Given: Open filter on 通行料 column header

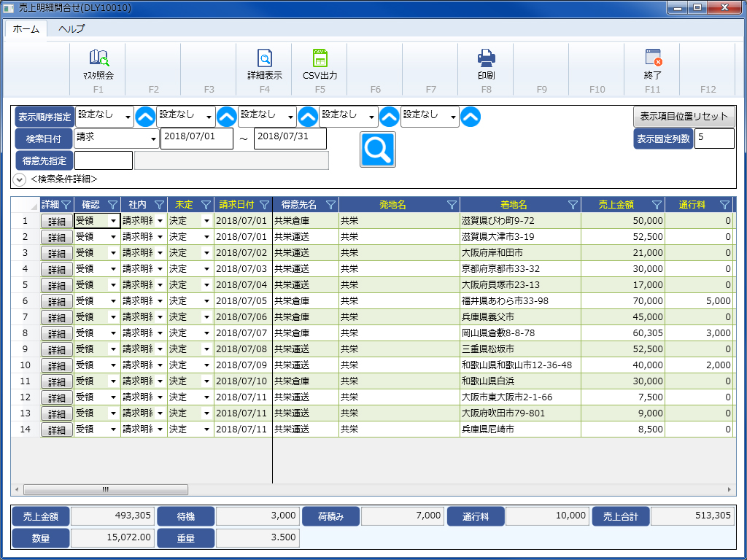Looking at the screenshot, I should click(724, 205).
